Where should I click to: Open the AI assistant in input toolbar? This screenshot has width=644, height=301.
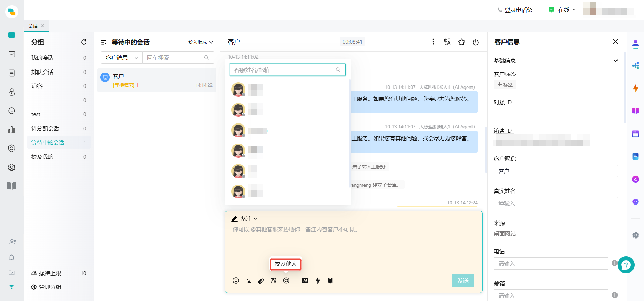305,280
